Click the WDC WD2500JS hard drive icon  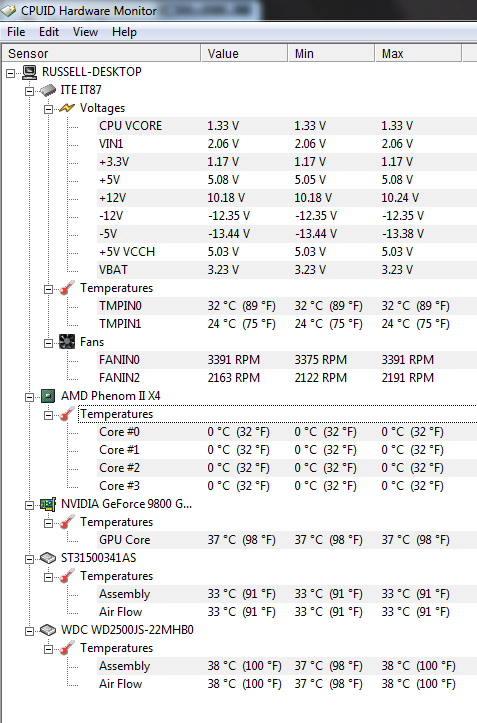(x=48, y=630)
